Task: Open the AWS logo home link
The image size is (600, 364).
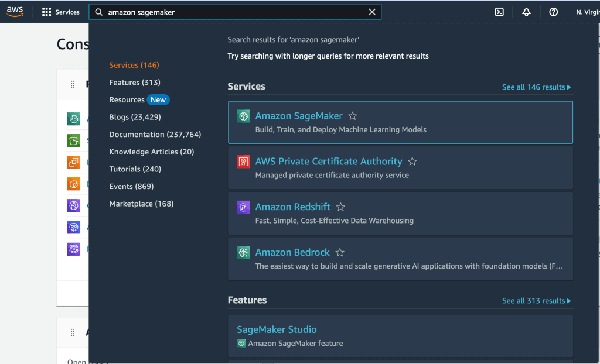Action: click(x=15, y=12)
